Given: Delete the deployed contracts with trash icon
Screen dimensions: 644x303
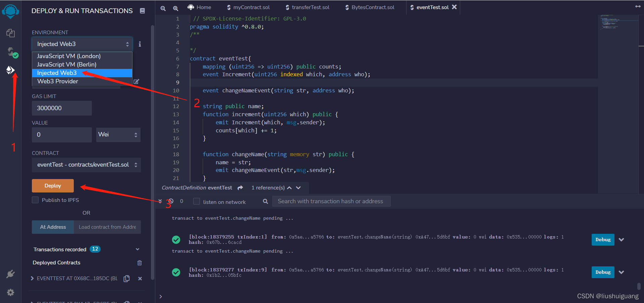Looking at the screenshot, I should 140,263.
